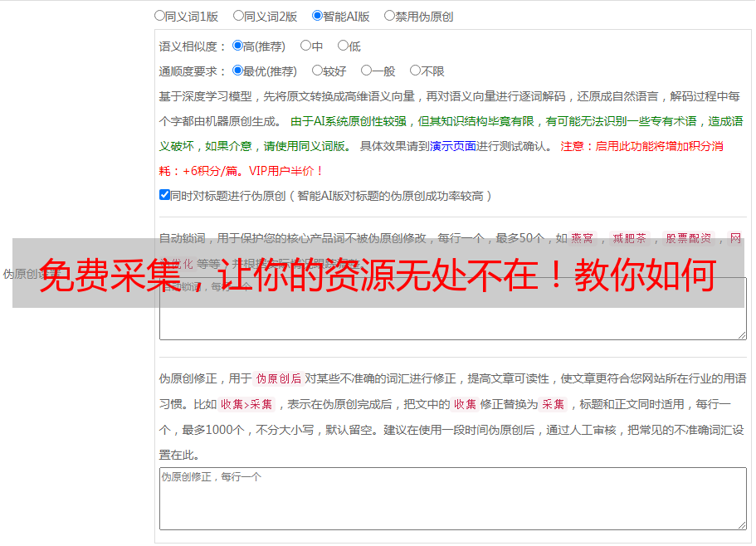Screen dimensions: 756x546
Task: Click the 减肥茶 example keyword
Action: [630, 238]
